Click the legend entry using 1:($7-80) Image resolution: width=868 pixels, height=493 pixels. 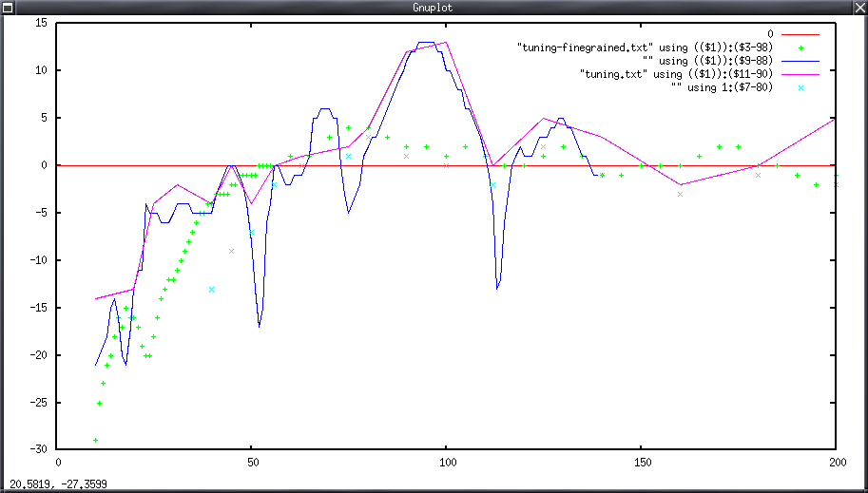point(723,87)
